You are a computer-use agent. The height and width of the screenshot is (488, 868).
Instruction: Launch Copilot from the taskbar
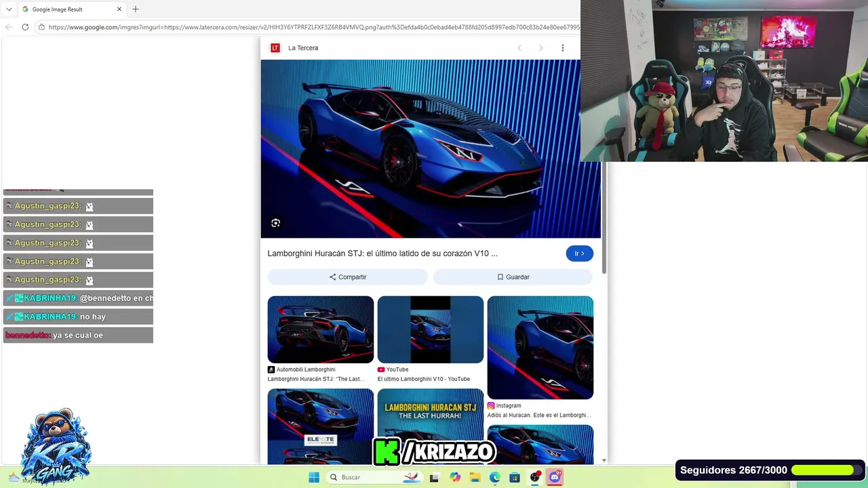455,477
